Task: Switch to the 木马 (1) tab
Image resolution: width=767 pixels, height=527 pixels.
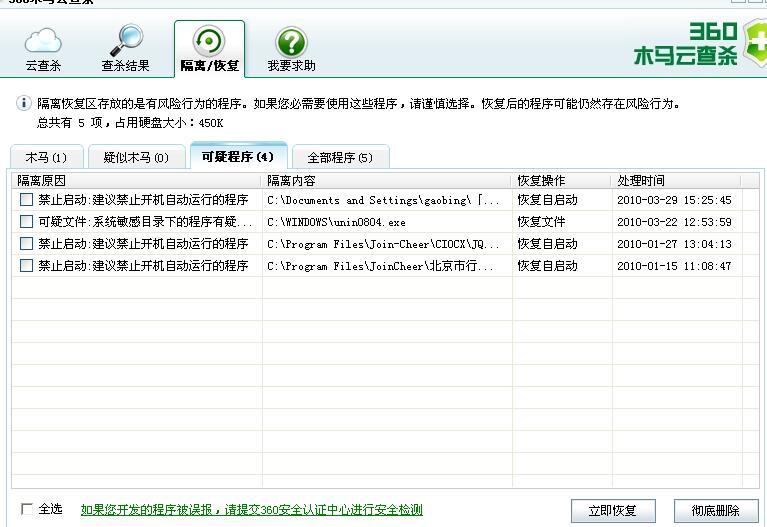Action: coord(46,158)
